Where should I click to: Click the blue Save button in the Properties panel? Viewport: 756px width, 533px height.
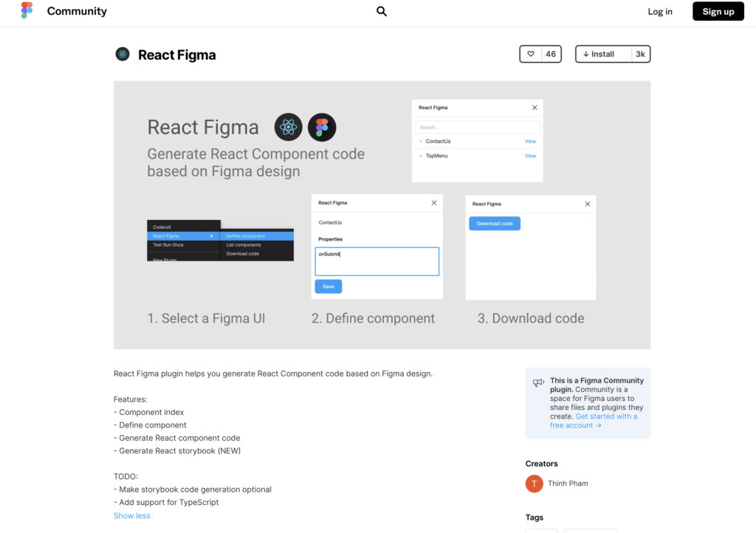[328, 286]
